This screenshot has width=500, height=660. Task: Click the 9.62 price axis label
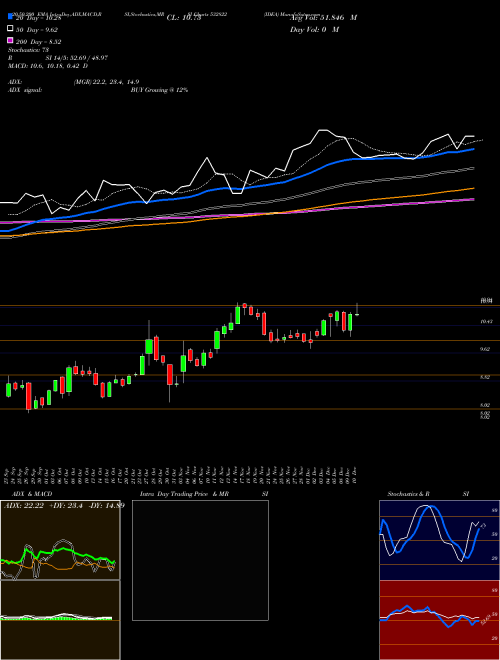tap(485, 349)
